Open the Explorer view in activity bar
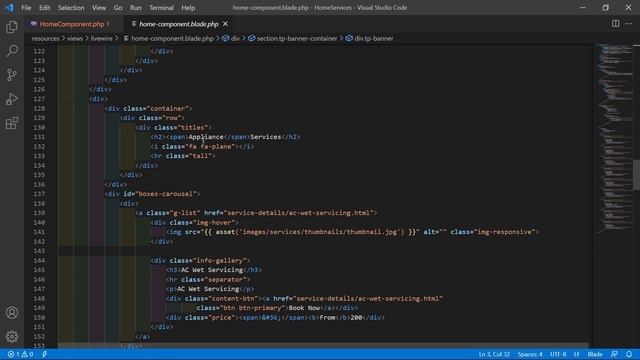The width and height of the screenshot is (640, 360). click(x=12, y=27)
